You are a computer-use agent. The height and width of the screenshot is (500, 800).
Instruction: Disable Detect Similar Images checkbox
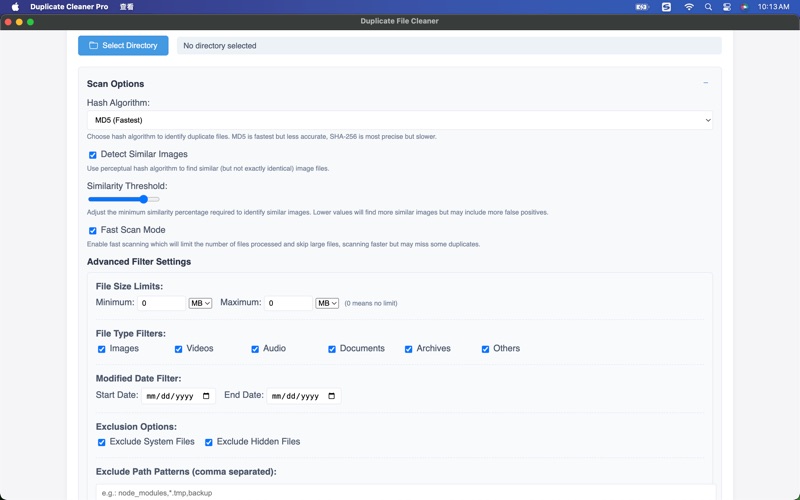(x=93, y=155)
